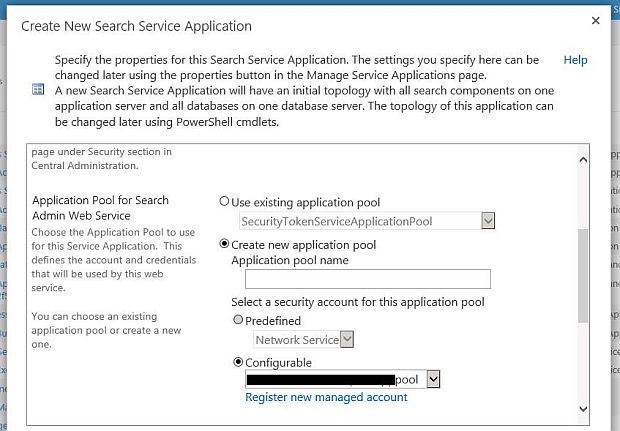The width and height of the screenshot is (620, 431).
Task: Open the SecurityTokenServiceApplicationPool dropdown
Action: [487, 220]
